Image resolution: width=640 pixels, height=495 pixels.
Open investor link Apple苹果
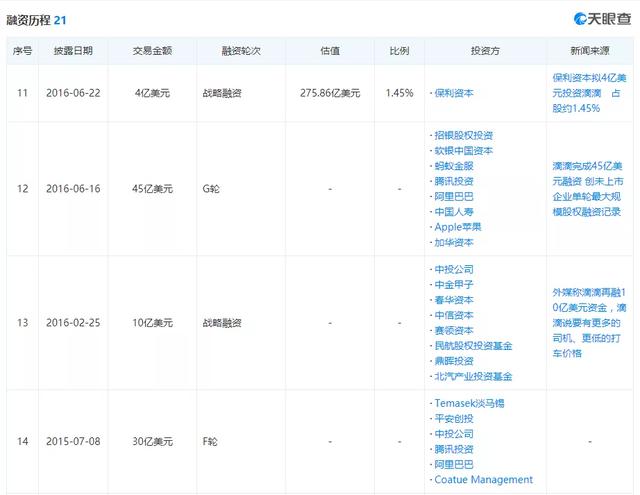[x=458, y=227]
